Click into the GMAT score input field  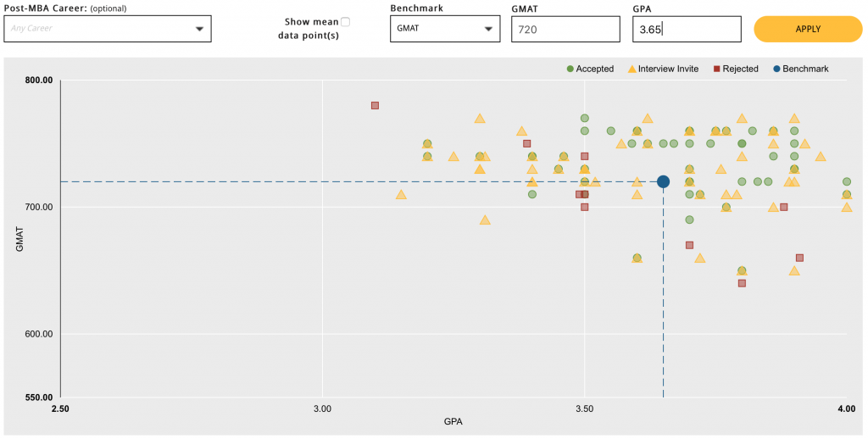click(x=565, y=29)
